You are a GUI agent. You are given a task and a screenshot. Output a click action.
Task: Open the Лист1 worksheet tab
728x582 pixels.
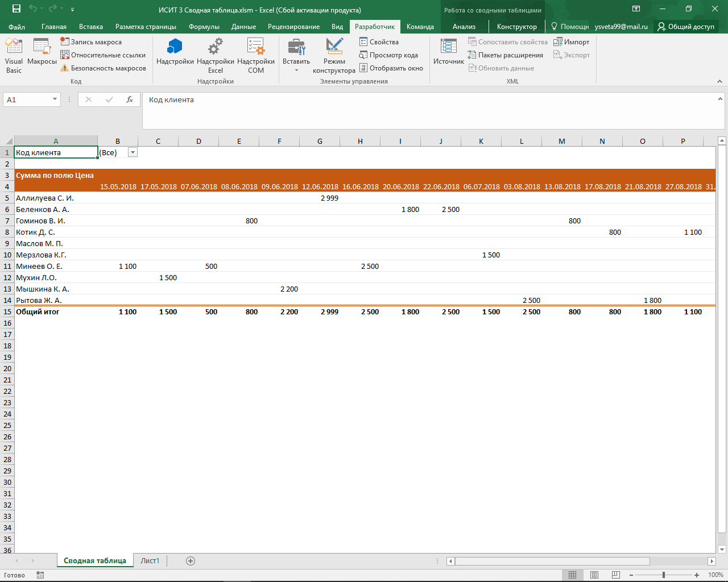(x=150, y=561)
